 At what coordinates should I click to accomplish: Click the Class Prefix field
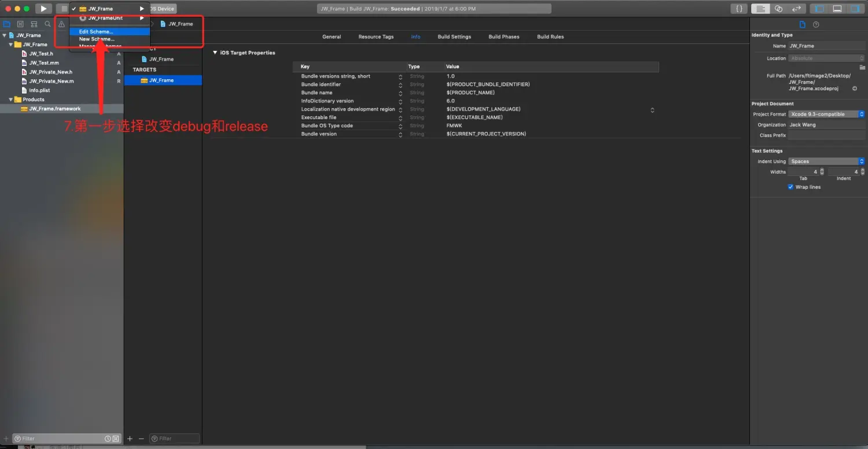click(x=826, y=135)
